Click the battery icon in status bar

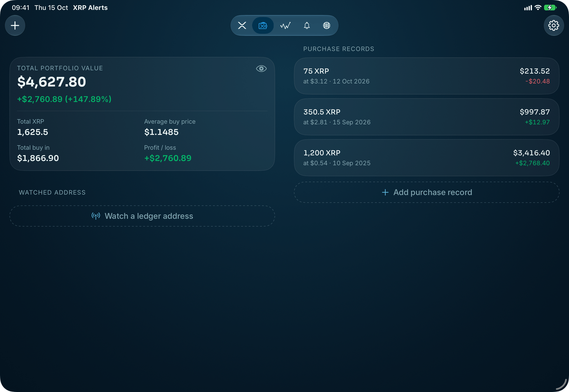pyautogui.click(x=550, y=7)
